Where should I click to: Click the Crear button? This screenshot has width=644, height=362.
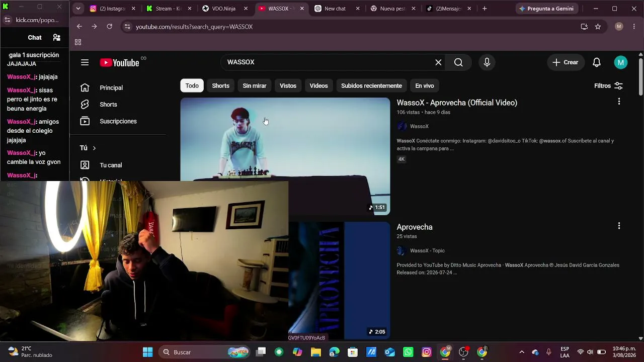pos(566,62)
